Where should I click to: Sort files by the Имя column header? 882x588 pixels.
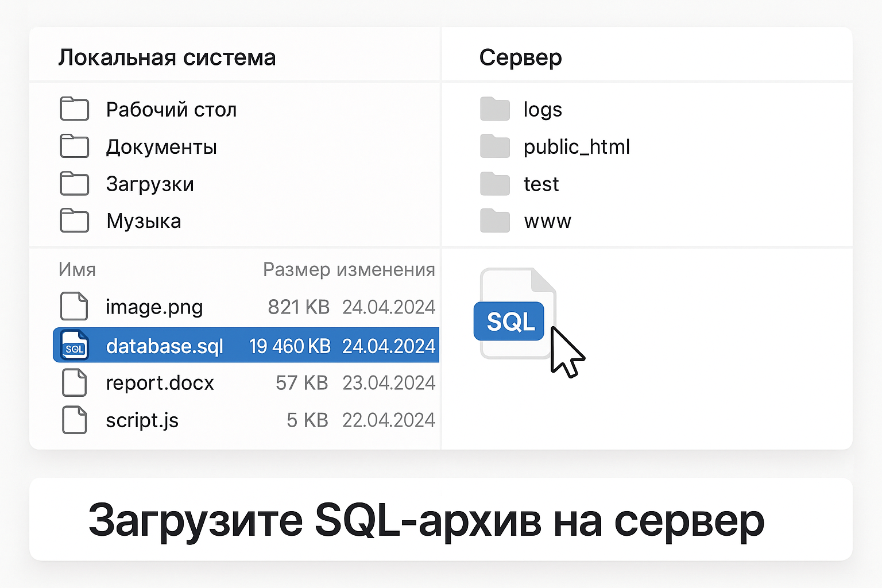point(76,269)
